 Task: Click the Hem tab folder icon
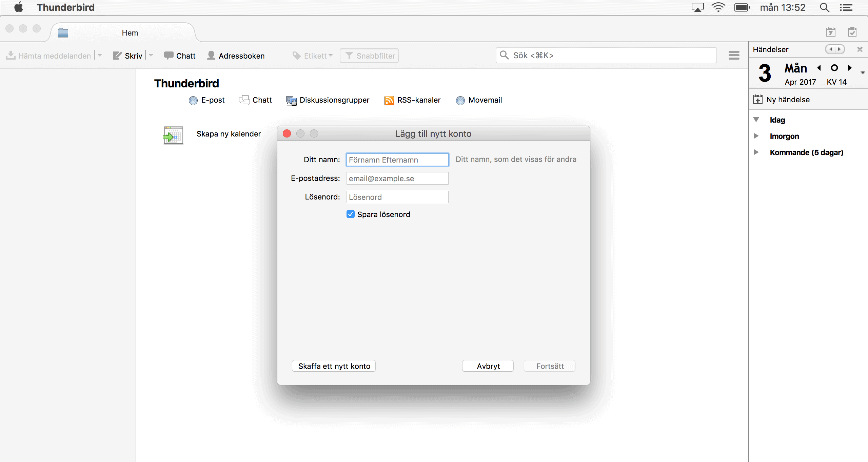tap(63, 33)
